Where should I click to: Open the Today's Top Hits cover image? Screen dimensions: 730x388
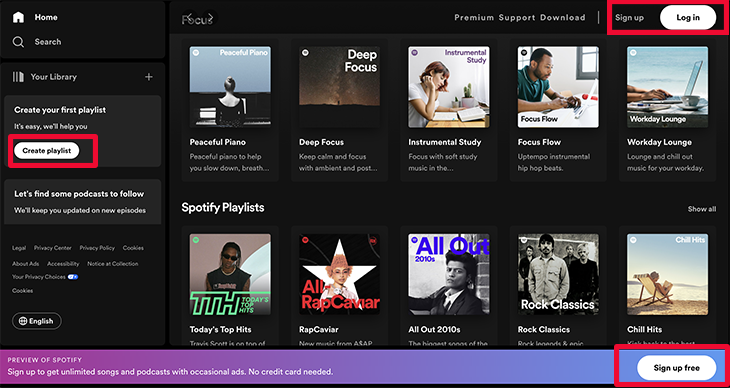(230, 274)
